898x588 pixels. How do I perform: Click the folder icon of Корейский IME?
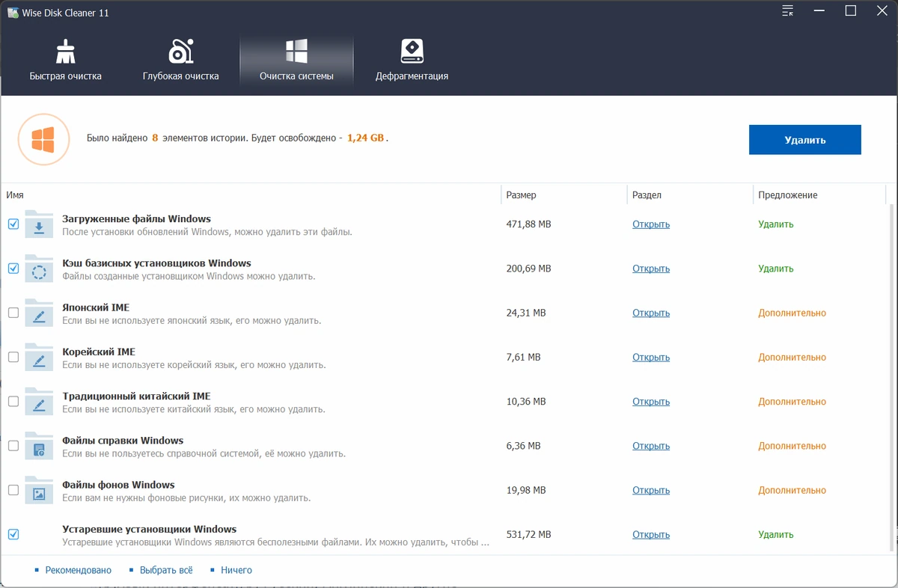39,357
